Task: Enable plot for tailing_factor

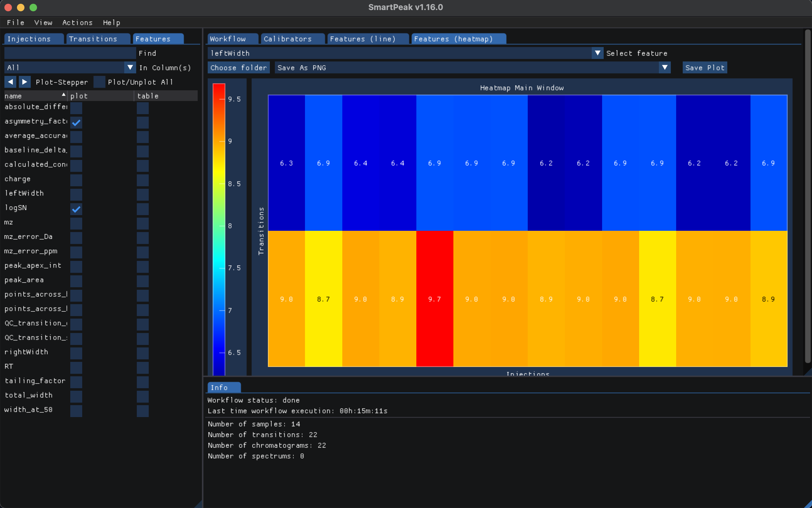Action: 76,382
